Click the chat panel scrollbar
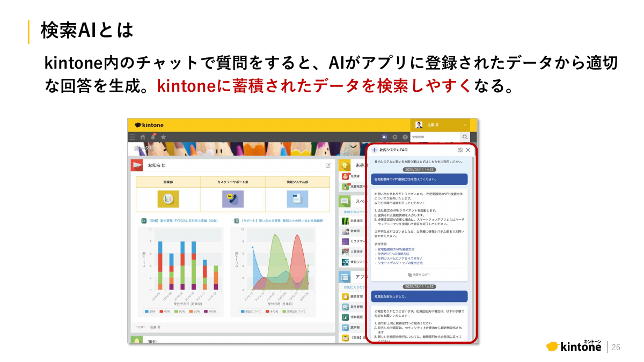 [472, 249]
